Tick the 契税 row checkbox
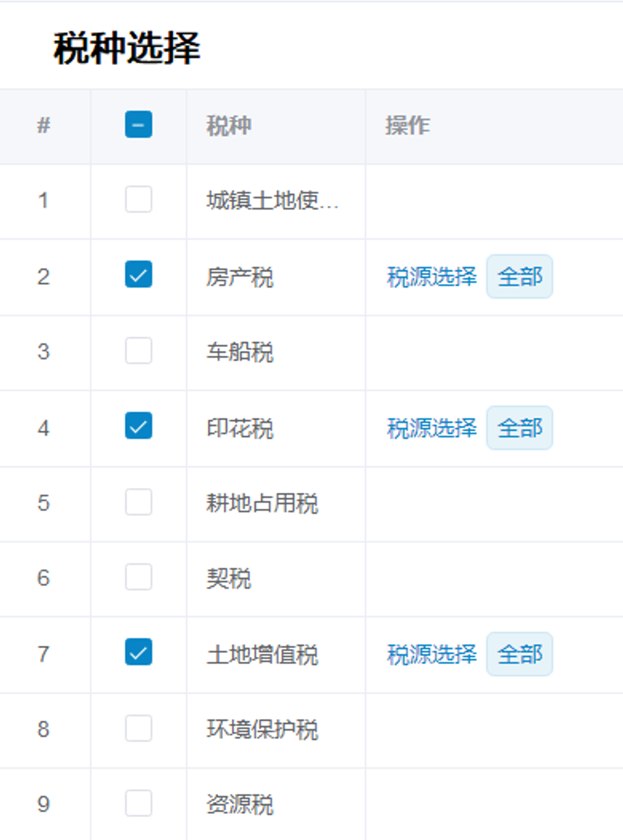The image size is (623, 840). click(x=138, y=577)
